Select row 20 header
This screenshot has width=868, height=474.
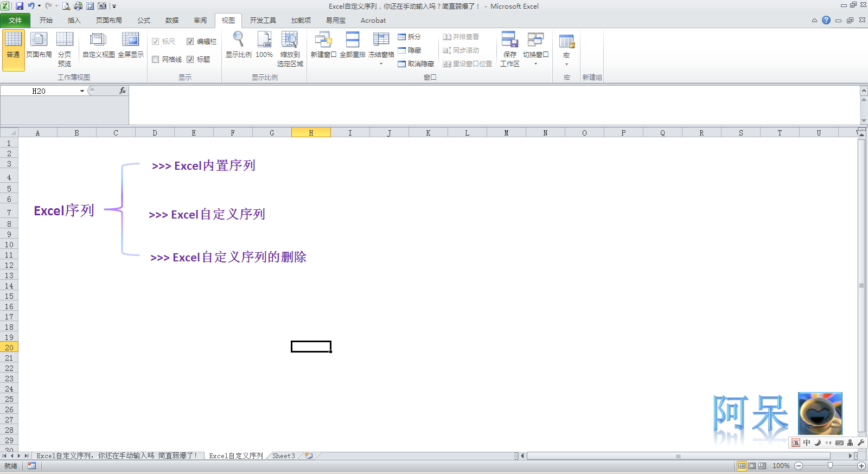pos(9,348)
